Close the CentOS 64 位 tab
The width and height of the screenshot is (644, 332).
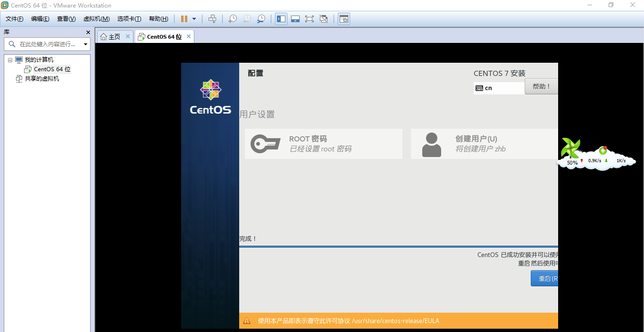pyautogui.click(x=189, y=36)
